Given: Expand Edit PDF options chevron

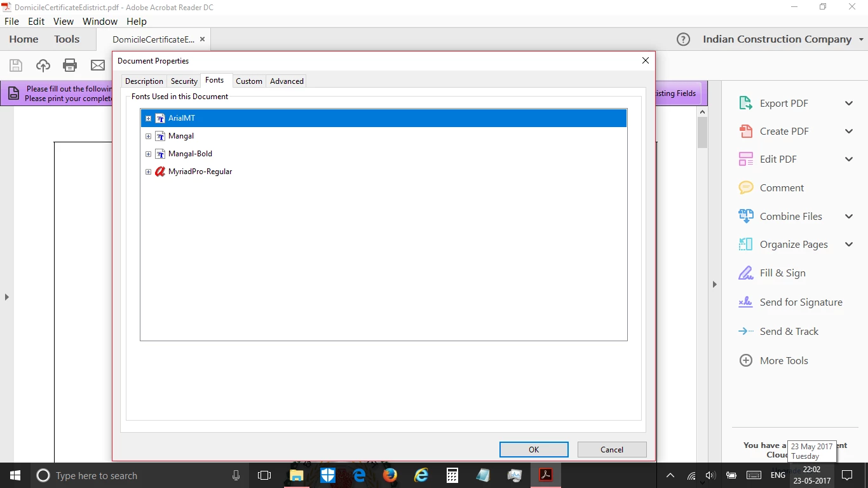Looking at the screenshot, I should tap(849, 159).
